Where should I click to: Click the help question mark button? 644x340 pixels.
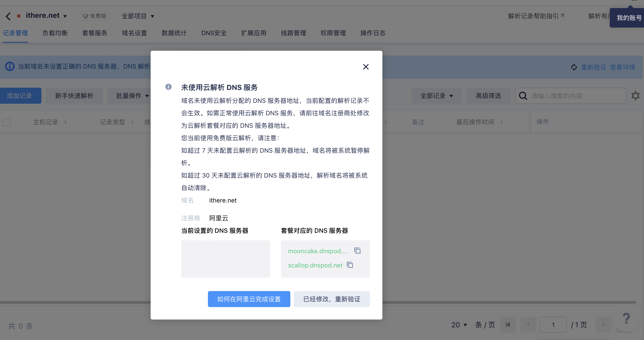tap(626, 319)
